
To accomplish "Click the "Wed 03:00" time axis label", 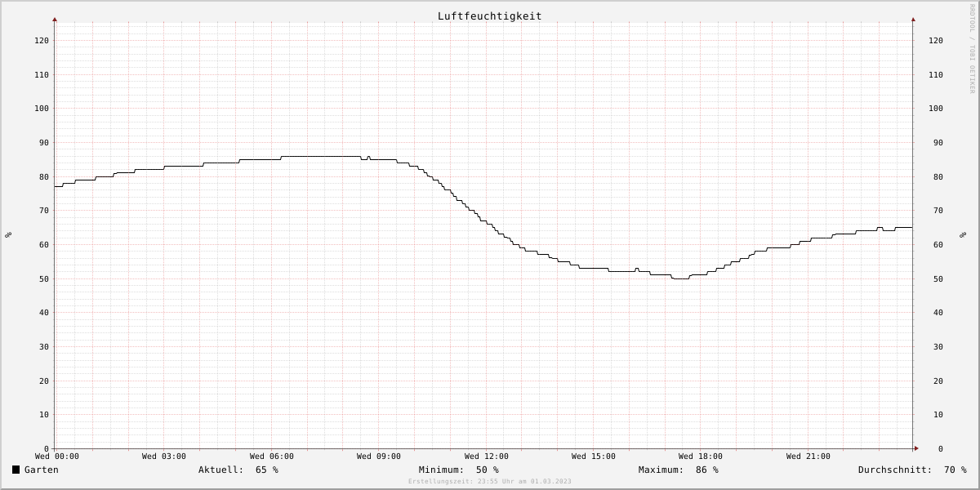I will (x=164, y=457).
